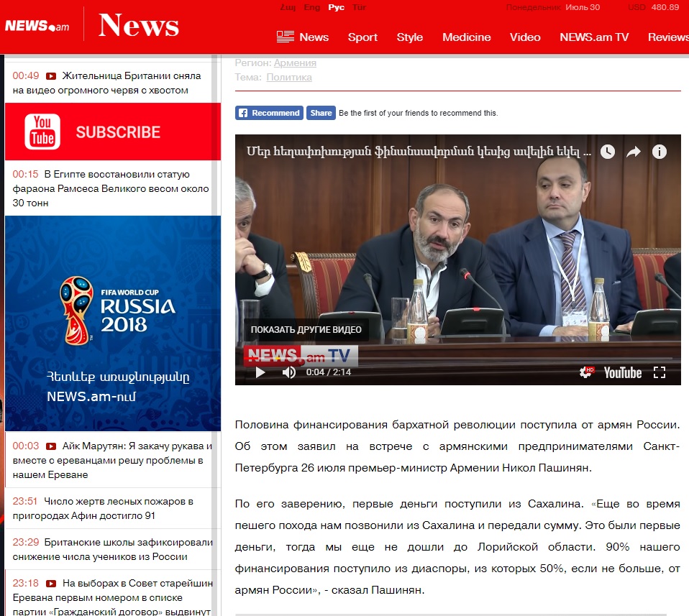Mute the video volume

[289, 372]
